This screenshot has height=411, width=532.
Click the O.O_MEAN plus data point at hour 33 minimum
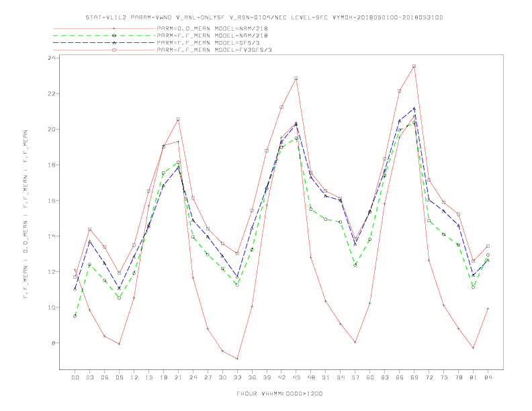pyautogui.click(x=237, y=359)
